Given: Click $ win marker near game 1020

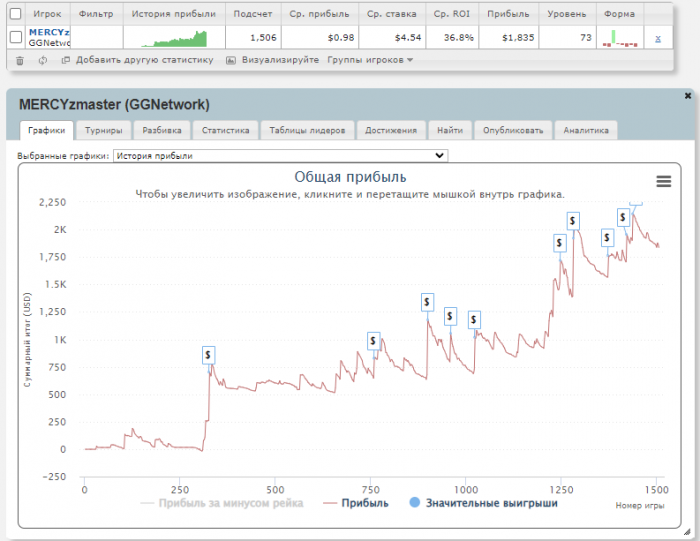Looking at the screenshot, I should 474,320.
